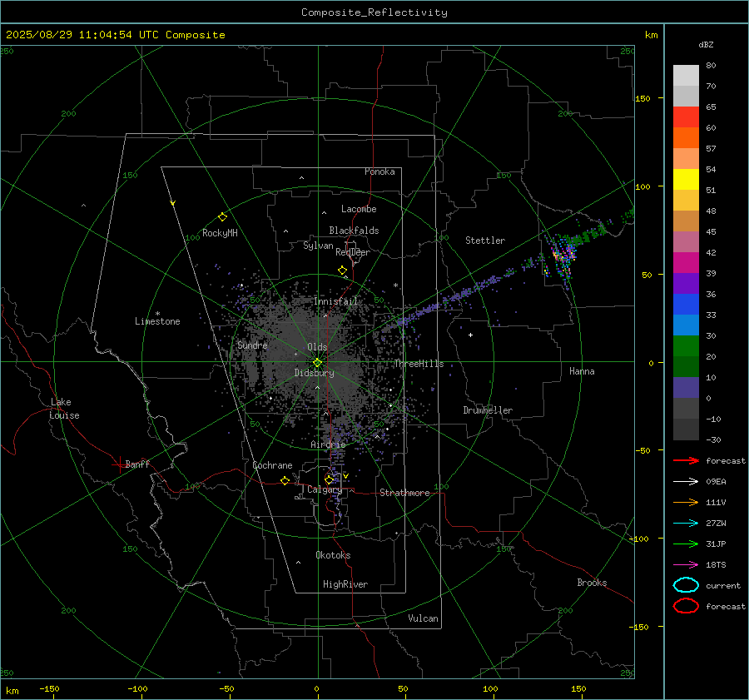The height and width of the screenshot is (700, 749).
Task: Select the orange 111V arrow in the legend
Action: point(686,502)
